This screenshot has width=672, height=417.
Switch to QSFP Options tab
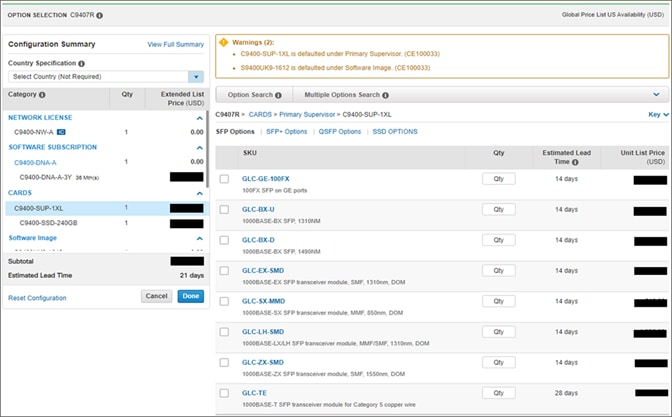[340, 132]
